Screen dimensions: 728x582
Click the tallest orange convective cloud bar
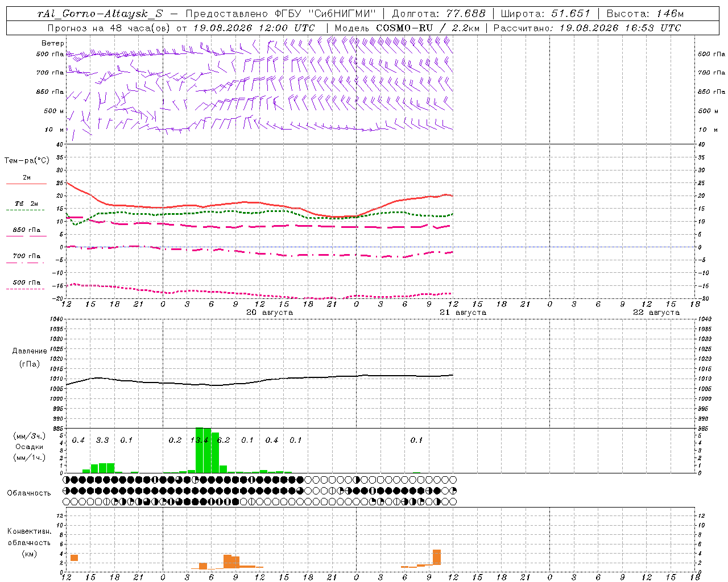pyautogui.click(x=437, y=557)
